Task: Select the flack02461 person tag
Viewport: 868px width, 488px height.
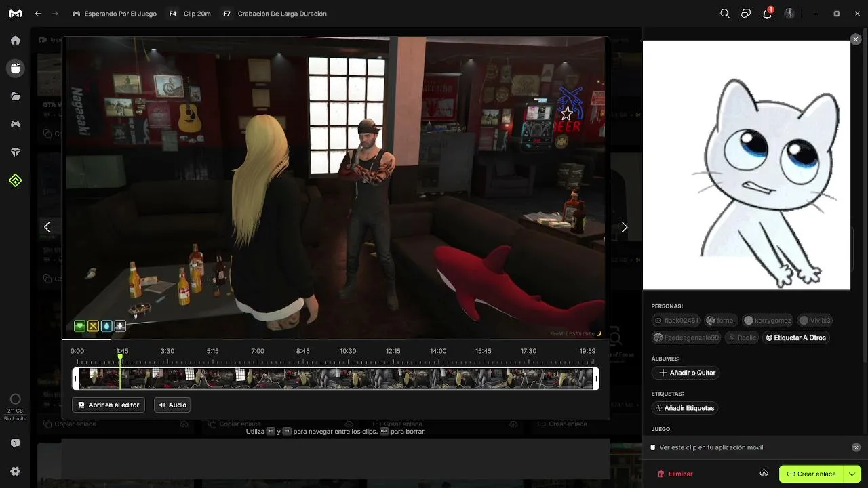Action: click(675, 320)
